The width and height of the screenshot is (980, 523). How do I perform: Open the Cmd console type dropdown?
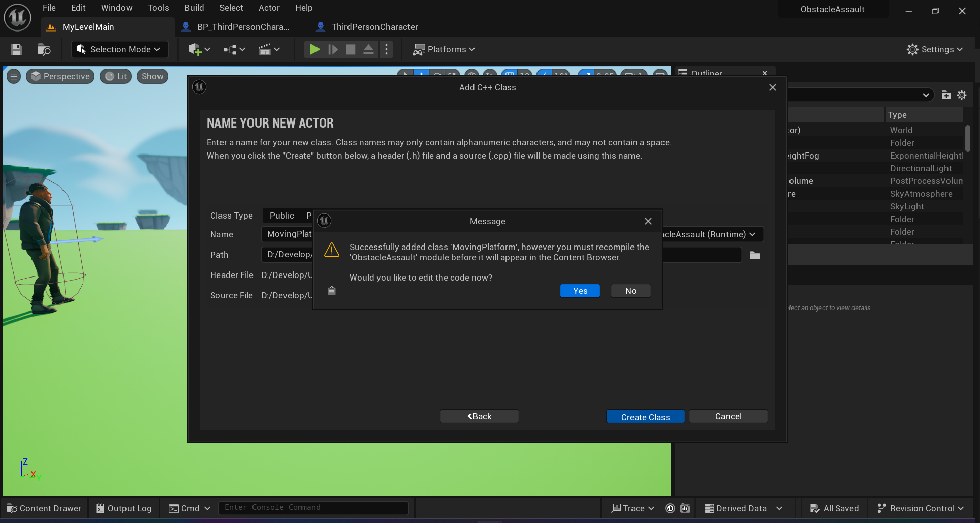click(189, 508)
